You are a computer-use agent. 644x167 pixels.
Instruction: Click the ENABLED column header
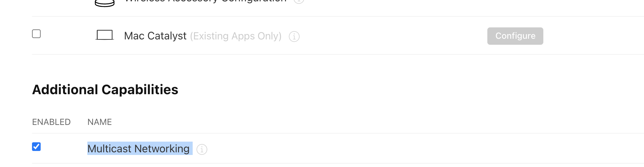(51, 122)
